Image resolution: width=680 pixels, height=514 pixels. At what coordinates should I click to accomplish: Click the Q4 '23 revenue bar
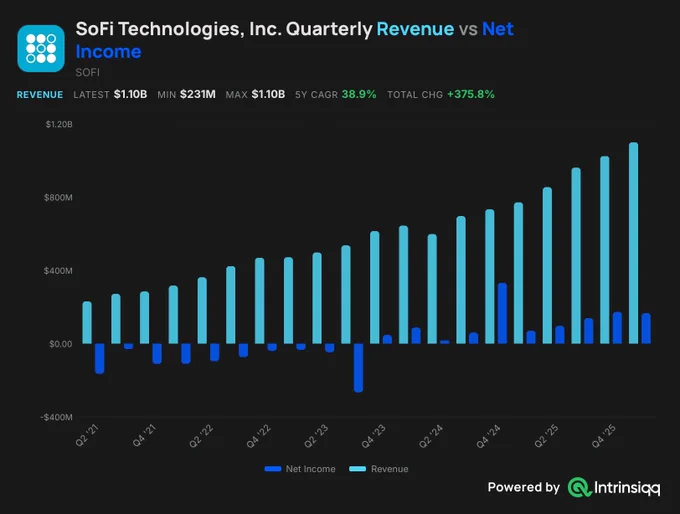(375, 288)
